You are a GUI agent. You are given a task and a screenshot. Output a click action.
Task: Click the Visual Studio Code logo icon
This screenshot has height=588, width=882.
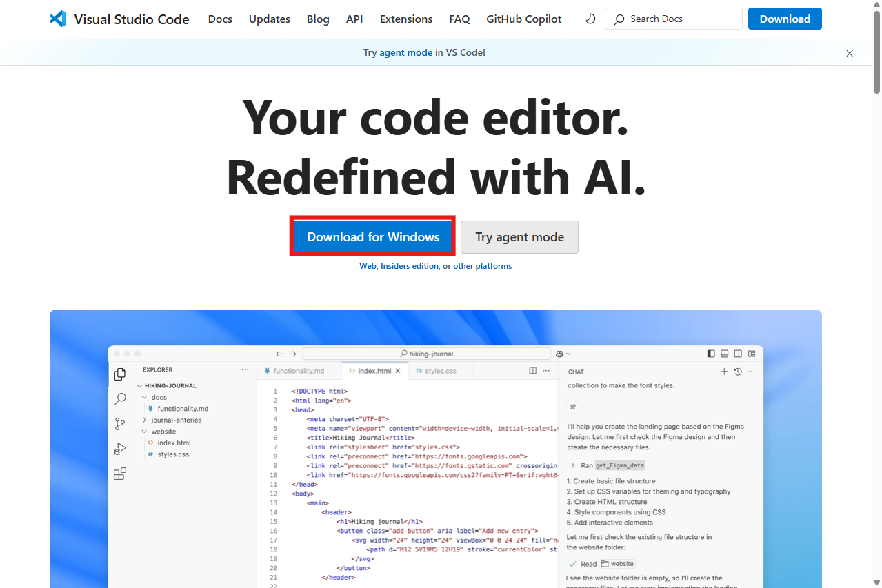[x=58, y=19]
